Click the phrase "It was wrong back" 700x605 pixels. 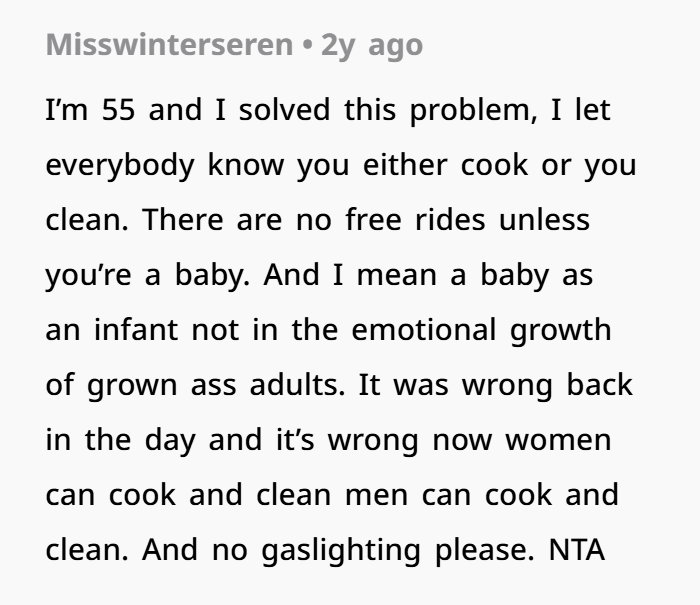tap(496, 385)
